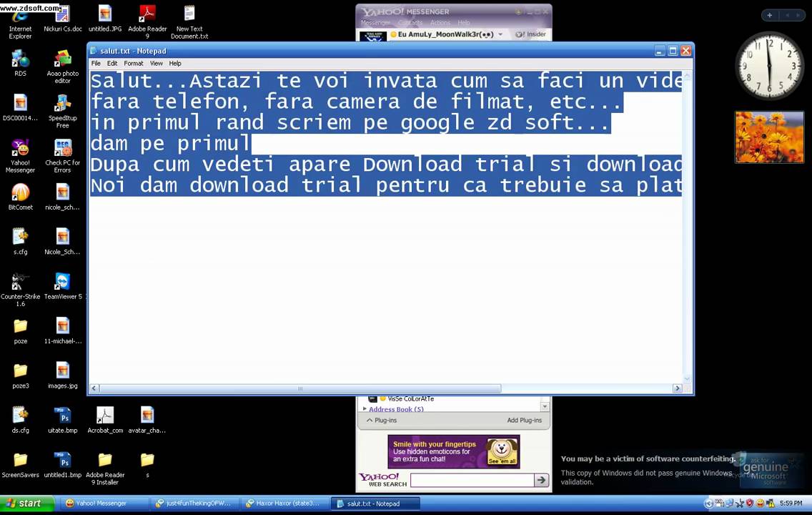The height and width of the screenshot is (515, 812).
Task: Click the Notepad horizontal scrollbar thumb
Action: pos(299,388)
